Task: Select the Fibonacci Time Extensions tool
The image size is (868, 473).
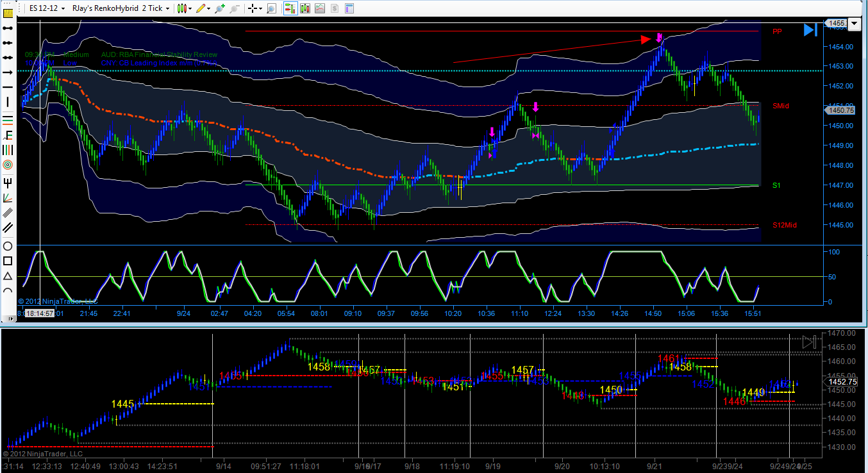Action: (8, 149)
